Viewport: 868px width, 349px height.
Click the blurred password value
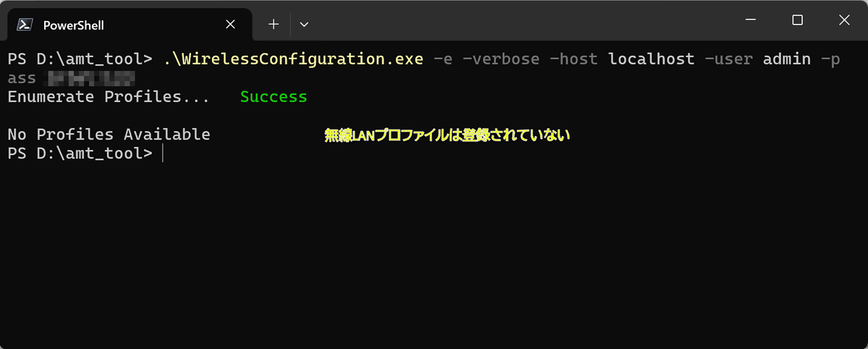[91, 78]
